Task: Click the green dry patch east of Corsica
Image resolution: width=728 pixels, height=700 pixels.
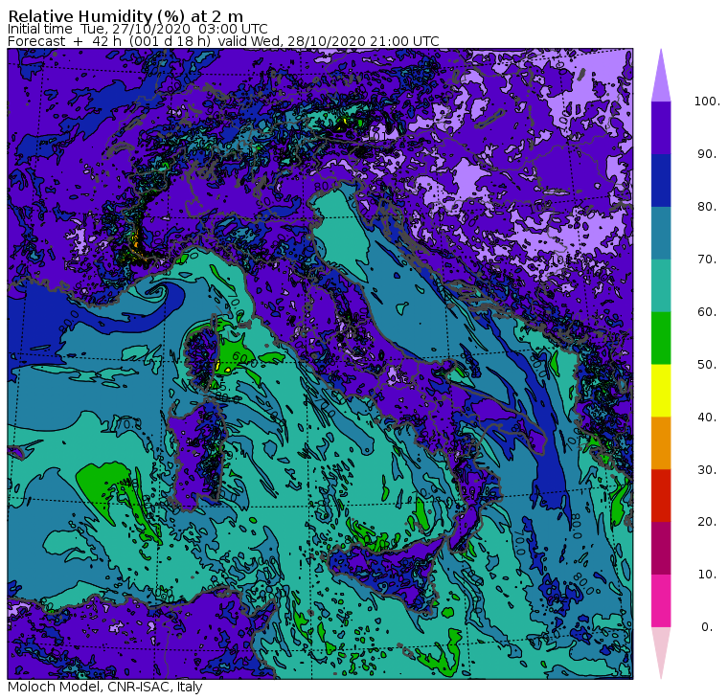Action: pyautogui.click(x=236, y=356)
